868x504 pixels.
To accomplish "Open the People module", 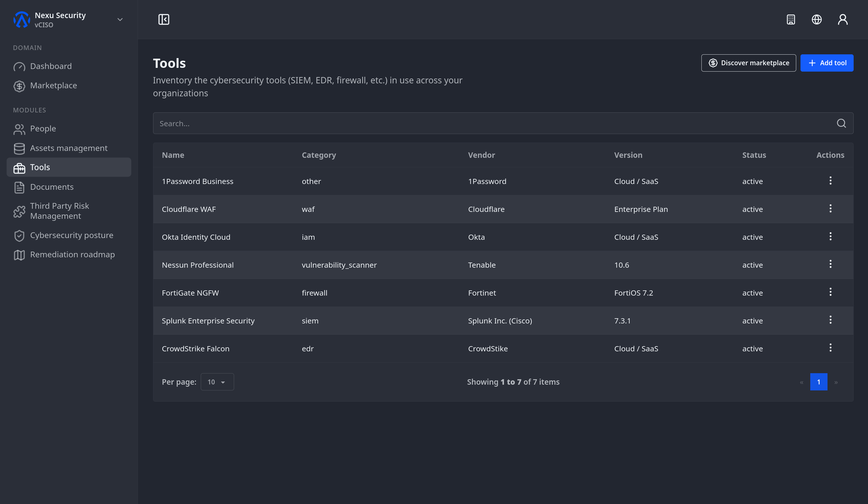I will pyautogui.click(x=69, y=129).
